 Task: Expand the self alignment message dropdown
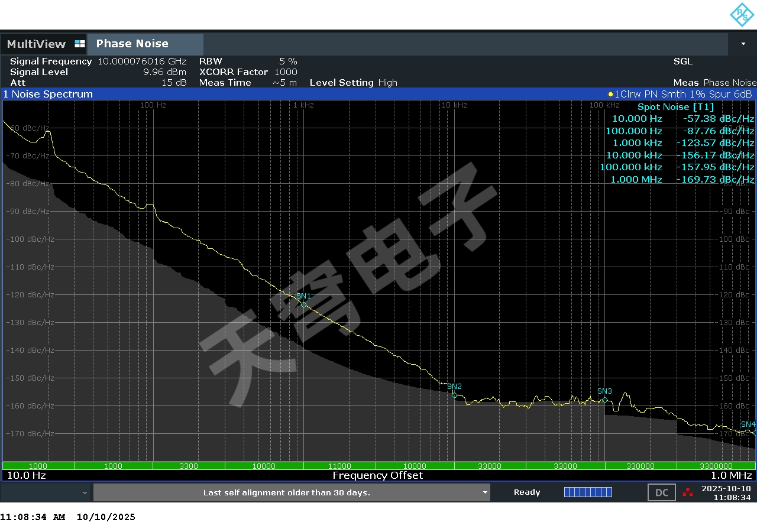coord(485,492)
